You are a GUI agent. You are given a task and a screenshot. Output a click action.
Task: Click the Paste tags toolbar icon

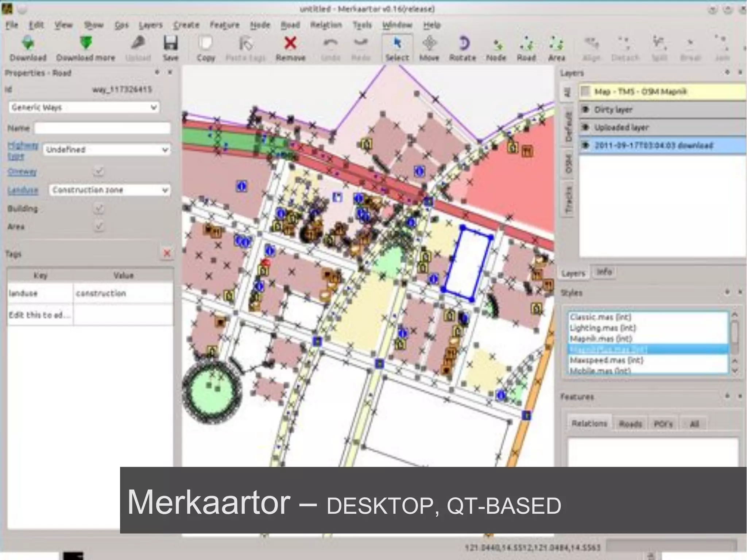pyautogui.click(x=246, y=49)
